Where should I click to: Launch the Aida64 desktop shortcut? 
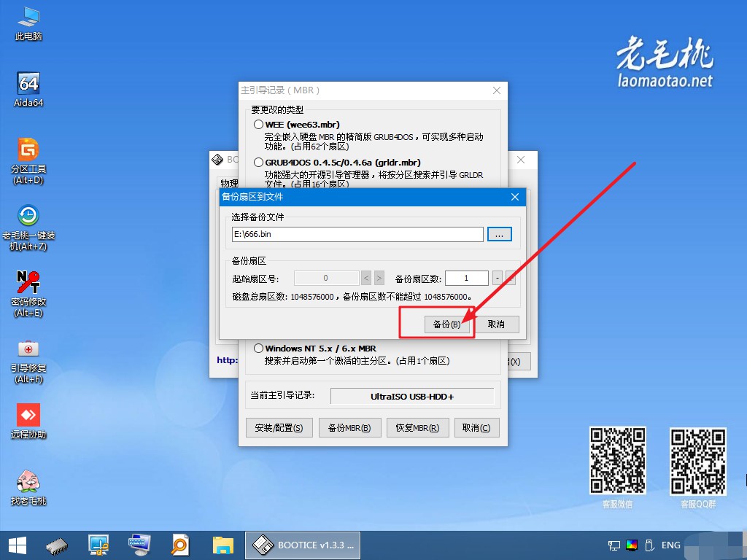pyautogui.click(x=28, y=90)
